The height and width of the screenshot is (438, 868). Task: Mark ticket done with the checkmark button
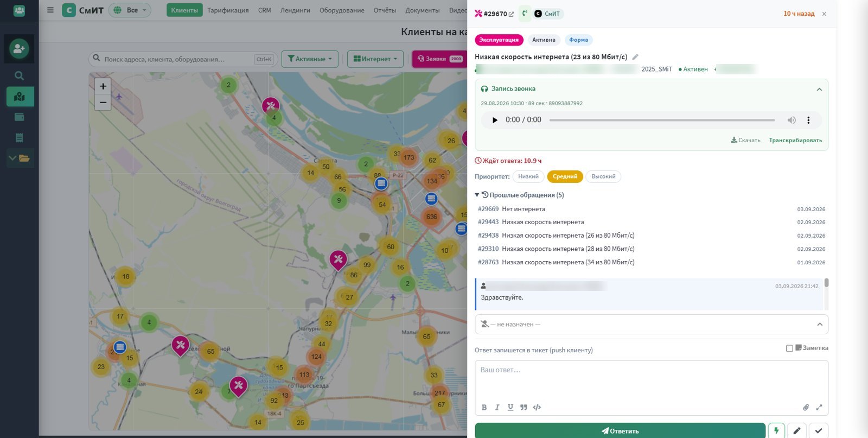818,430
